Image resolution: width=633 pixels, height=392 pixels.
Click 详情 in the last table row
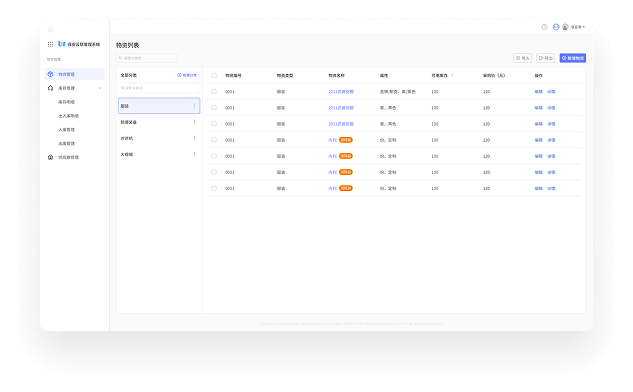click(551, 189)
